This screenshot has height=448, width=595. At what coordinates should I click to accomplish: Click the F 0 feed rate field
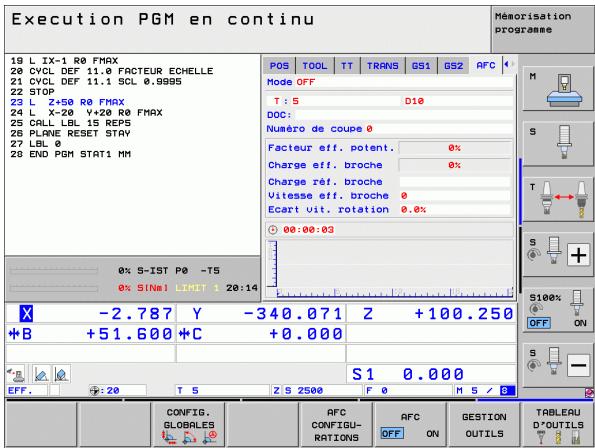408,390
